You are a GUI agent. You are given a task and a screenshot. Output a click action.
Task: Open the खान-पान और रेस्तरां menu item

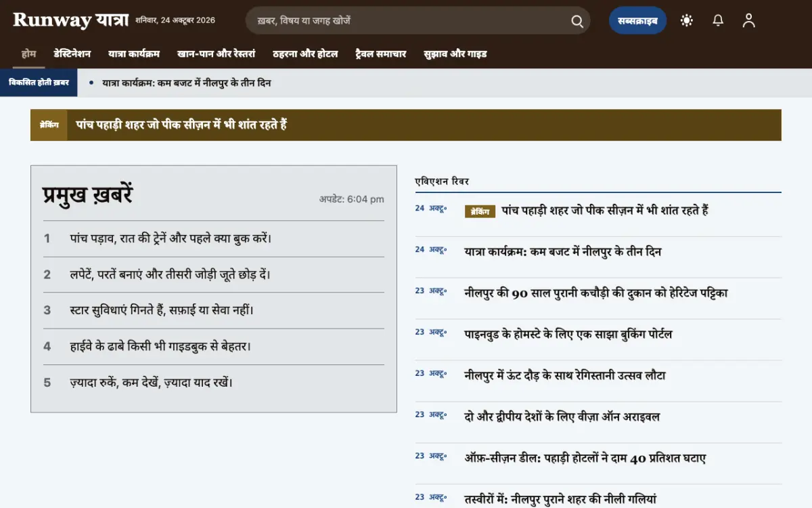point(217,54)
